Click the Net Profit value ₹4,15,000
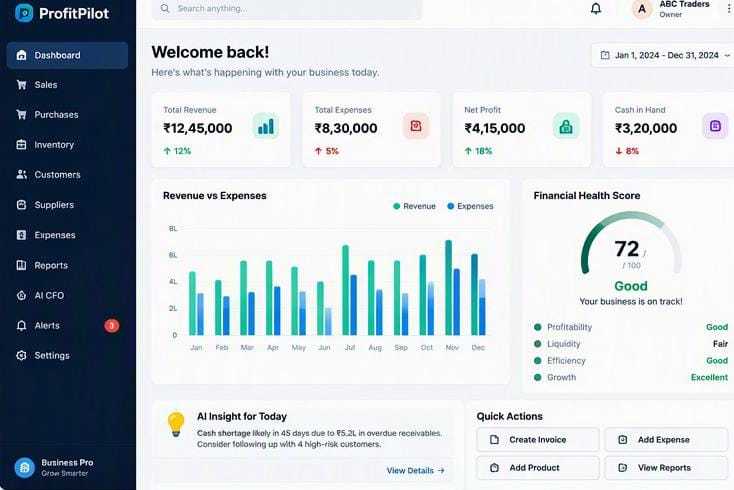The height and width of the screenshot is (490, 734). [494, 128]
